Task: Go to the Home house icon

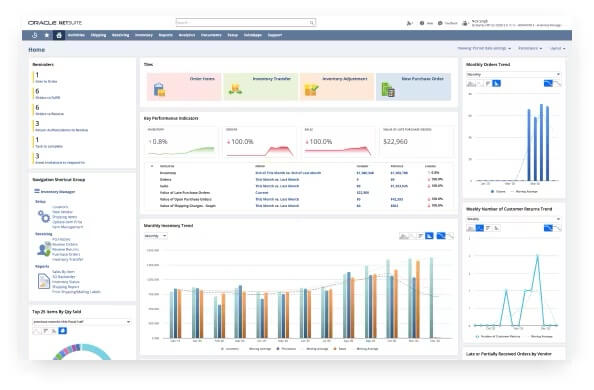Action: (x=59, y=35)
